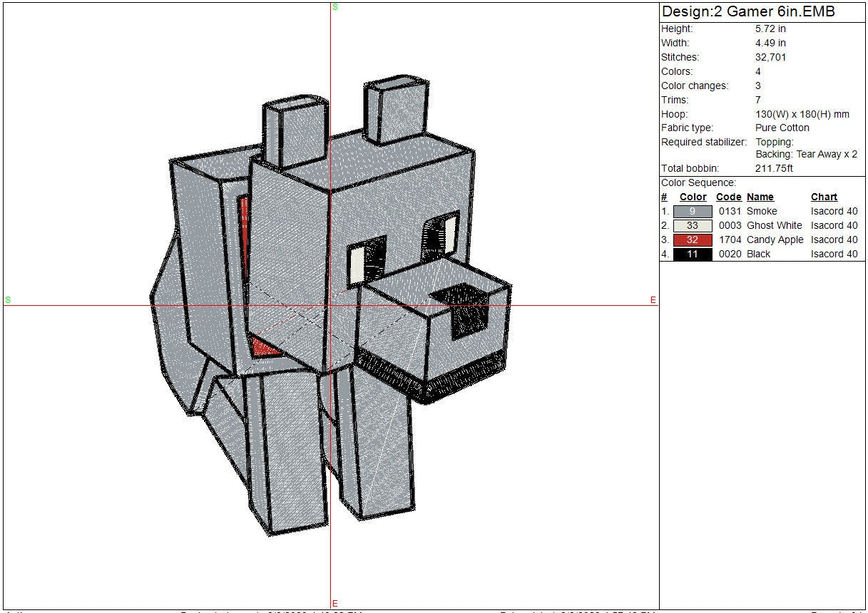Viewport: 868px width, 613px height.
Task: Sort by the Name column header
Action: point(760,197)
